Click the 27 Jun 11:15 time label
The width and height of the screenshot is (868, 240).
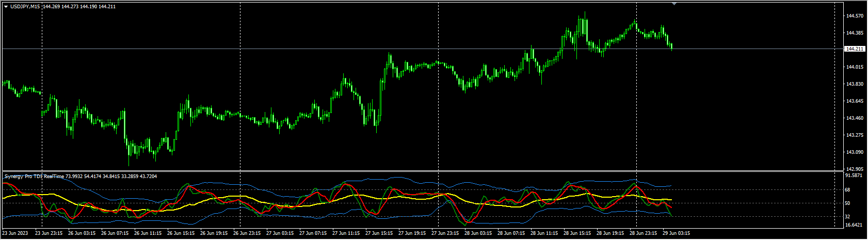pyautogui.click(x=346, y=234)
